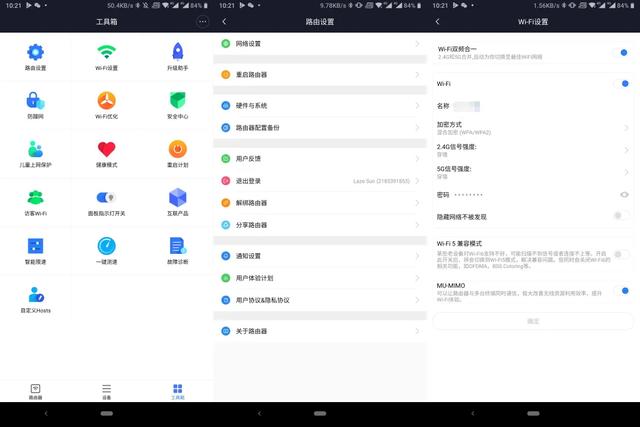Expand the 2.4G信号强度 chevron

626,150
